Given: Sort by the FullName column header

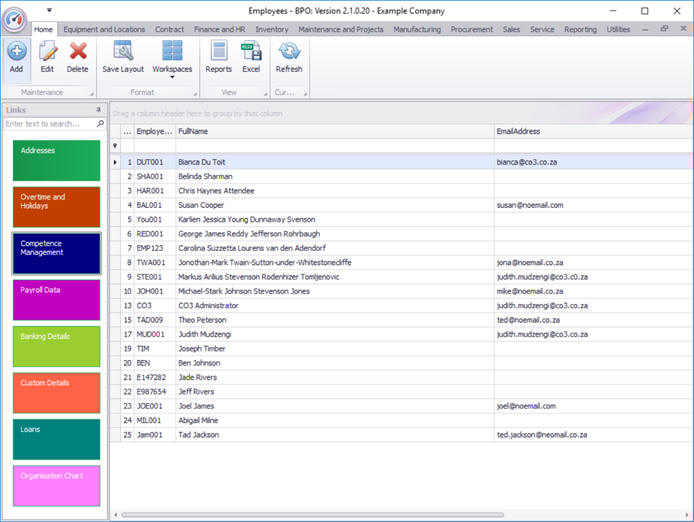Looking at the screenshot, I should click(333, 131).
